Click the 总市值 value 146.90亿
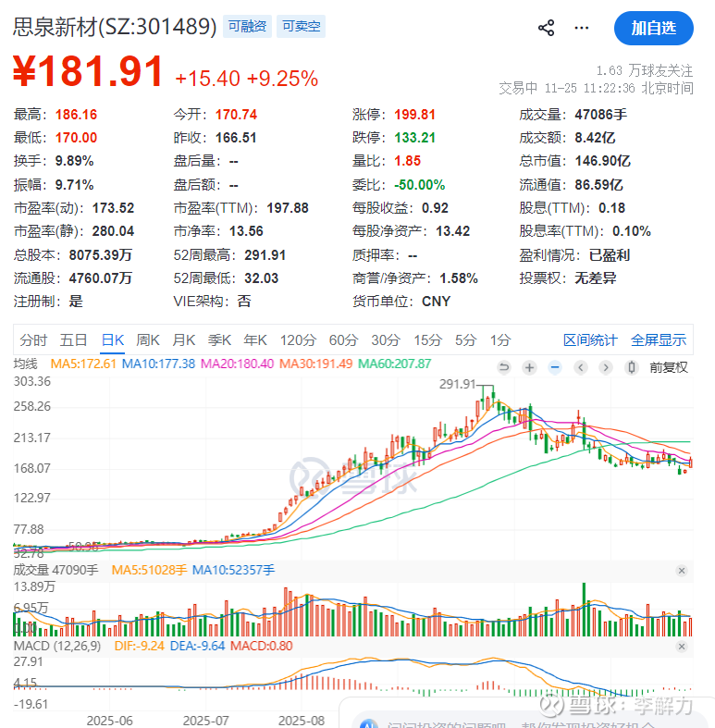715x728 pixels. tap(603, 161)
